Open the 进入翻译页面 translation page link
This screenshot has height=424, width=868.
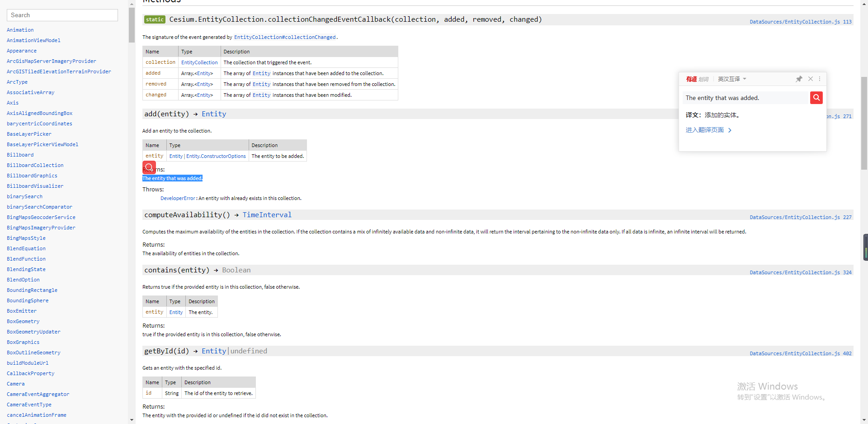point(705,130)
